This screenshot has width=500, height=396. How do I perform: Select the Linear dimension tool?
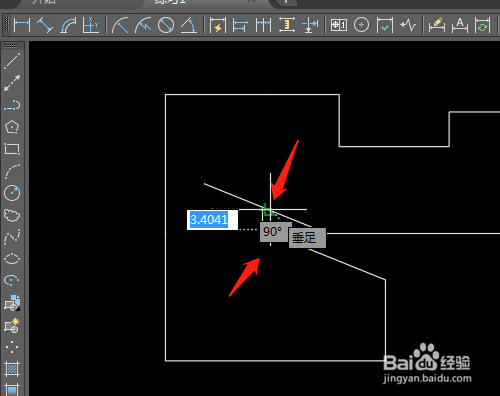point(22,25)
